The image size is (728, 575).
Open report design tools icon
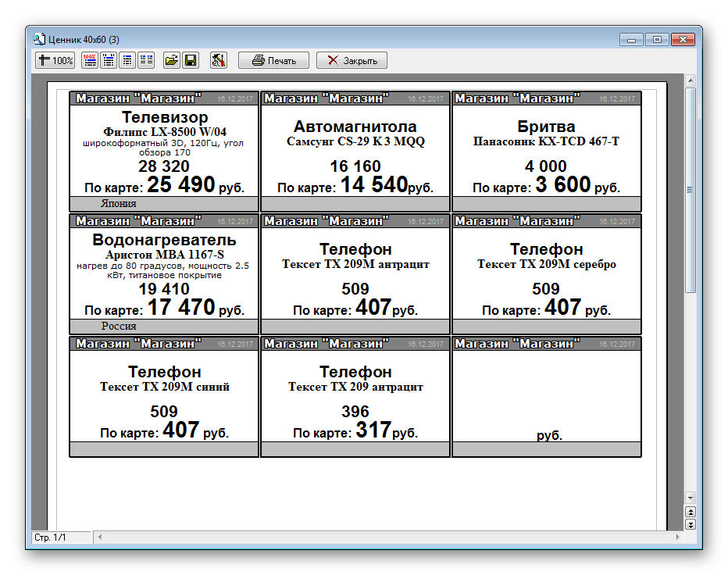pos(219,60)
